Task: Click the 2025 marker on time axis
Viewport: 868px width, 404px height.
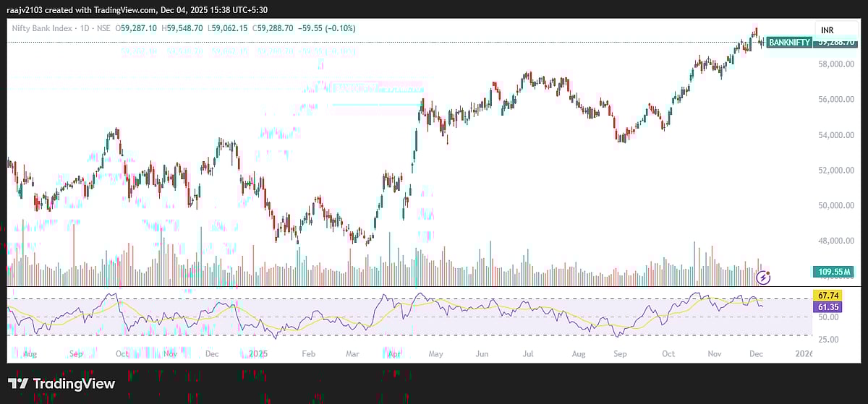Action: point(259,354)
